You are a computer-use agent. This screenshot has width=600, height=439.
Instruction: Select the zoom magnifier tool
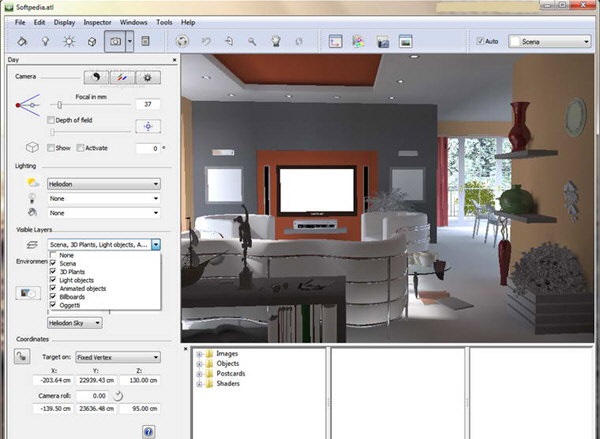[x=252, y=42]
